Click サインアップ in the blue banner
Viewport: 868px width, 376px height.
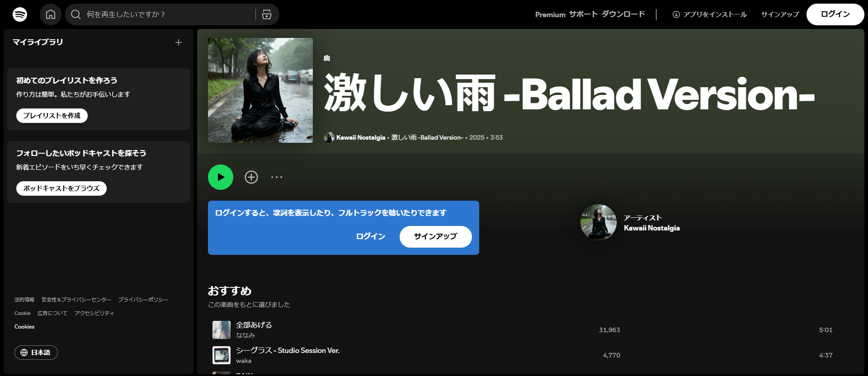click(435, 236)
